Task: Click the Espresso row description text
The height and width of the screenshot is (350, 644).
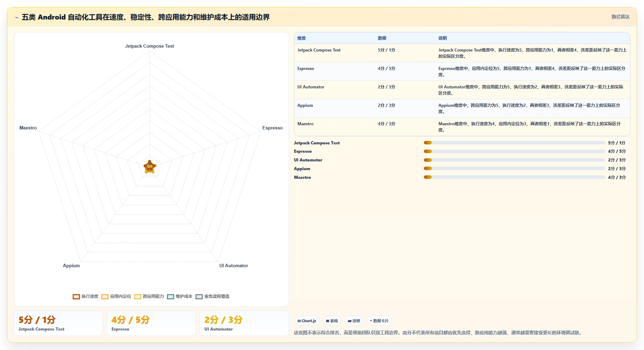Action: (x=532, y=72)
